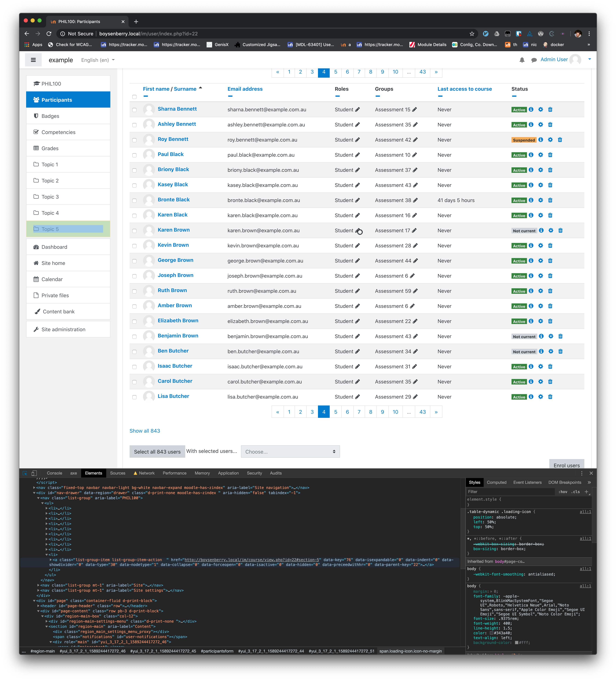This screenshot has height=680, width=616.
Task: Unenrol trash icon for Lisa Butcher
Action: coord(550,397)
